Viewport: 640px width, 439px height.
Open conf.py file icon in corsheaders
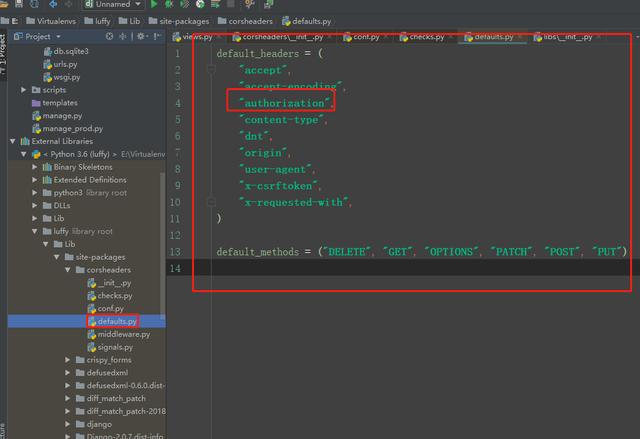coord(91,308)
